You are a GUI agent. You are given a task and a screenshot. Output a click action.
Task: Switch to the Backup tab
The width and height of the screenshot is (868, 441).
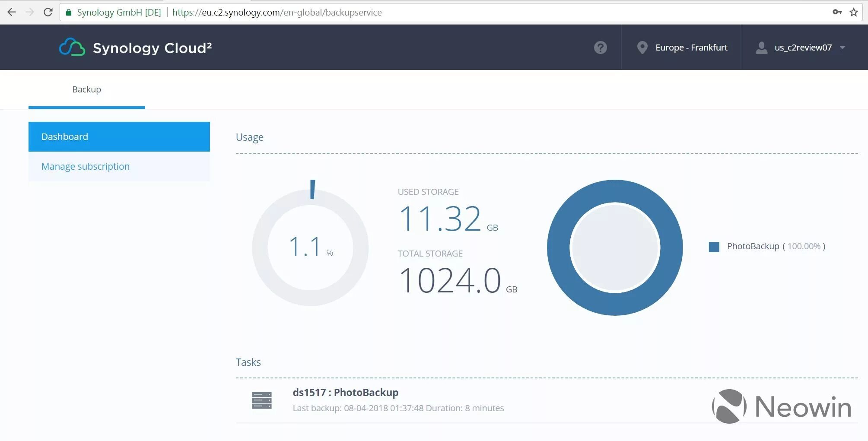tap(87, 89)
